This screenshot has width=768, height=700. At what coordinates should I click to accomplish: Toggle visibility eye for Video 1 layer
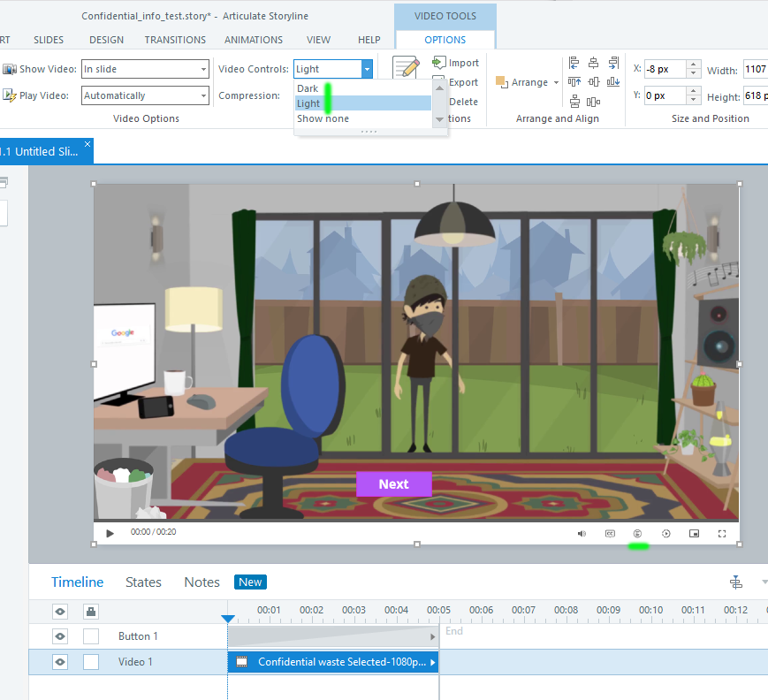(x=60, y=662)
